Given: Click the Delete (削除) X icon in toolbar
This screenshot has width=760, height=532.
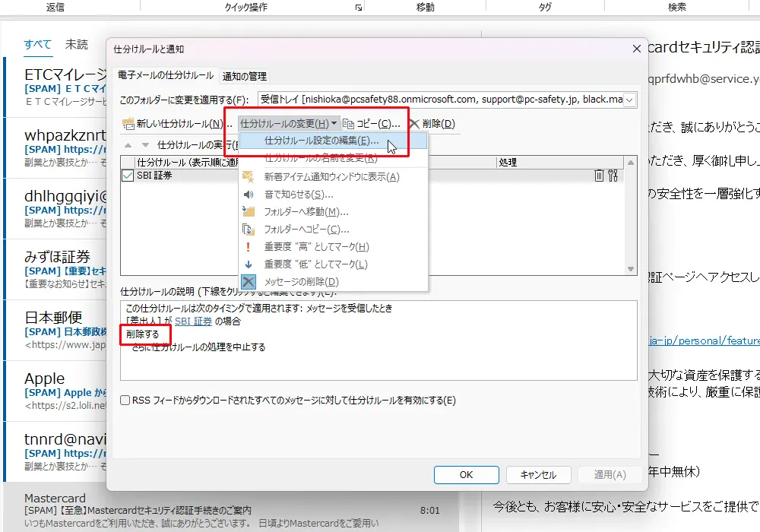Looking at the screenshot, I should [414, 124].
